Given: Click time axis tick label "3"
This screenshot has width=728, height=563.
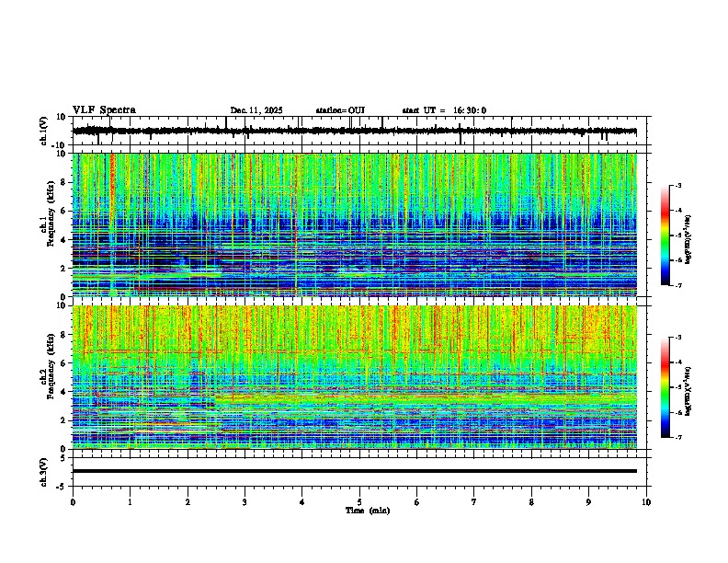Looking at the screenshot, I should point(245,502).
